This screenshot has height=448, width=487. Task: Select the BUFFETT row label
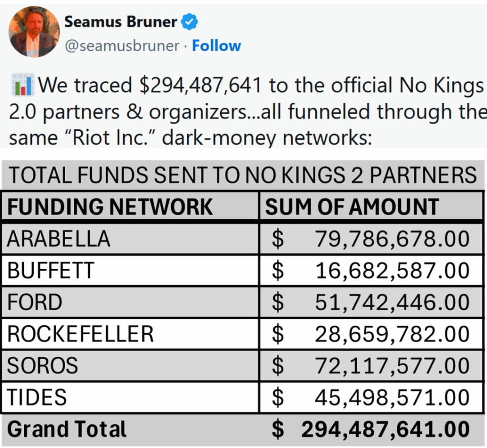[51, 271]
